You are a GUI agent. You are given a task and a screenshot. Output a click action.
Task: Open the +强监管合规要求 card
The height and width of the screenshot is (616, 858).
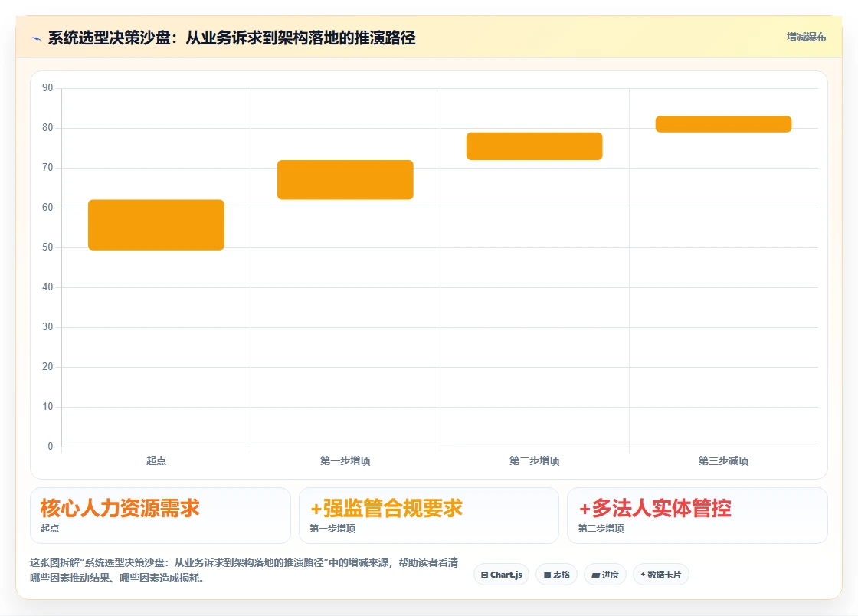[x=429, y=516]
